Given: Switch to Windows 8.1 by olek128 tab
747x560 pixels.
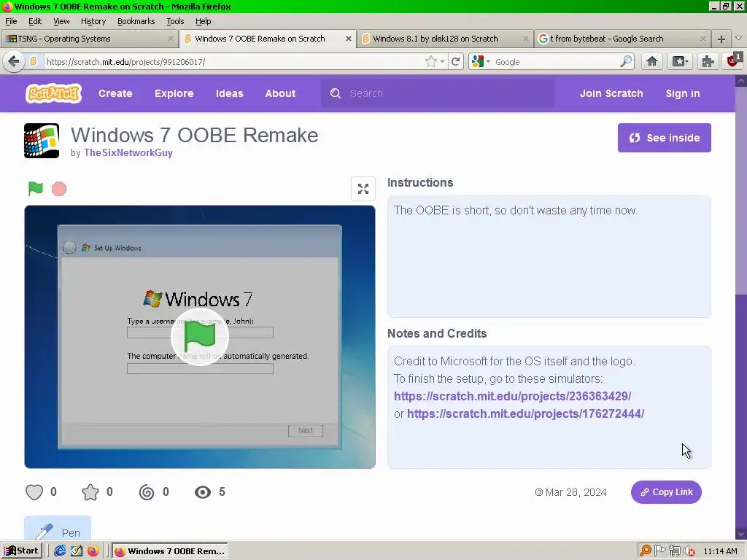Looking at the screenshot, I should pos(445,39).
